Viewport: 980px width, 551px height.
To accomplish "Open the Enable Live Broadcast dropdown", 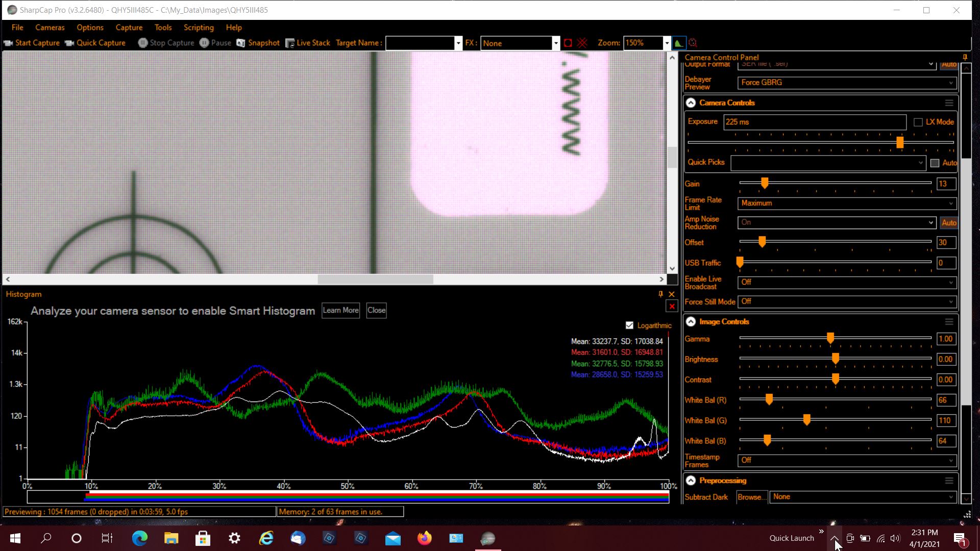I will pyautogui.click(x=847, y=282).
